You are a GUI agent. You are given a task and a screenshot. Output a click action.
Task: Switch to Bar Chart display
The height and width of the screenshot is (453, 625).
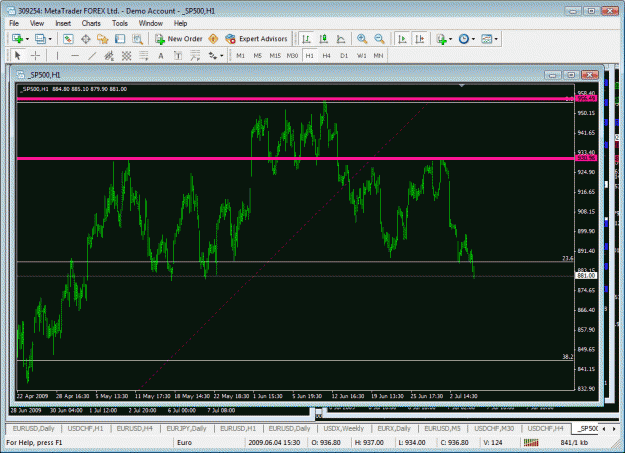click(x=306, y=39)
